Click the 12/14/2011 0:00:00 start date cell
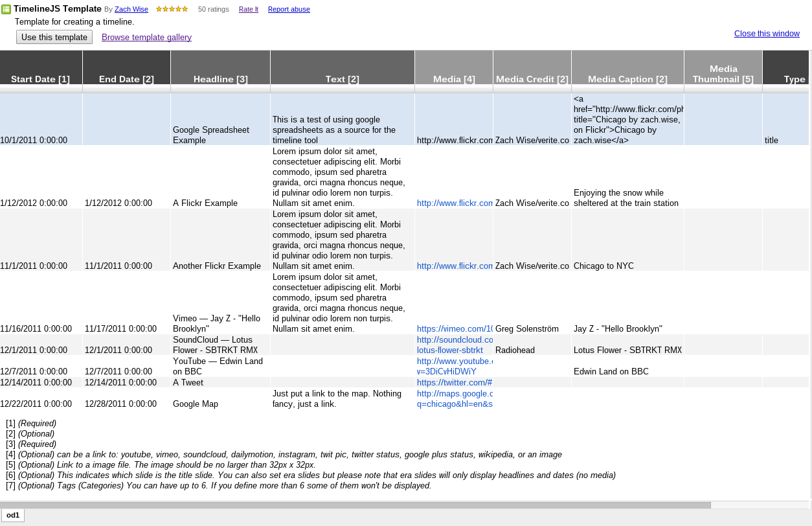 coord(41,382)
